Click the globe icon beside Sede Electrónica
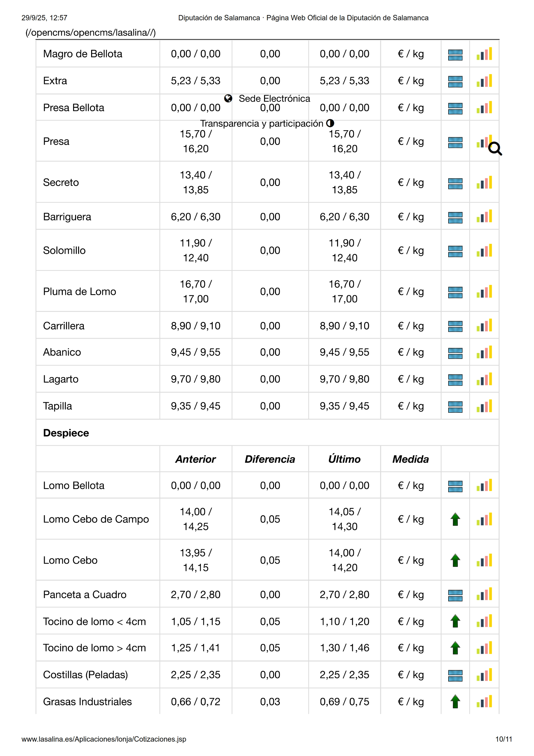Screen dimensions: 534x756 point(228,99)
